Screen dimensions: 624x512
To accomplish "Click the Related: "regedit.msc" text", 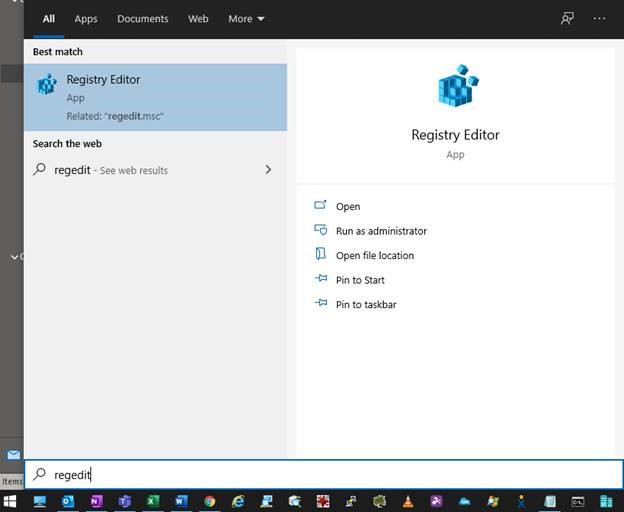I will click(x=115, y=116).
